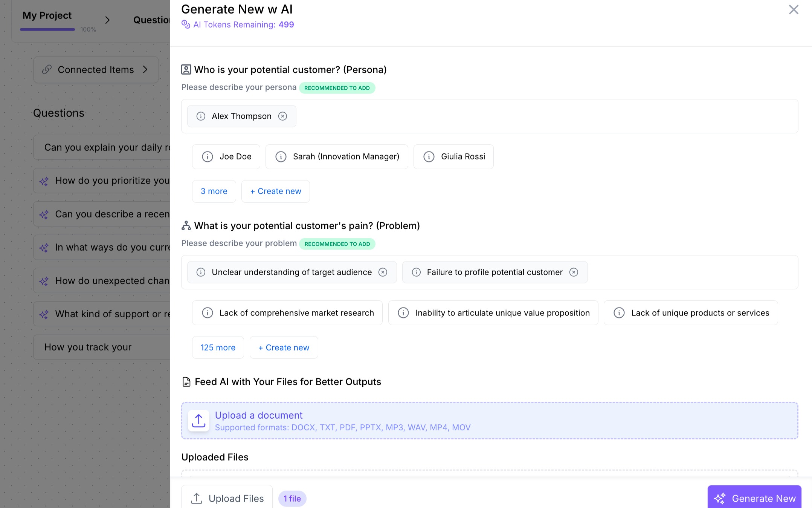Click the AI sparkle icon on the prioritize question
This screenshot has width=812, height=508.
click(x=43, y=181)
